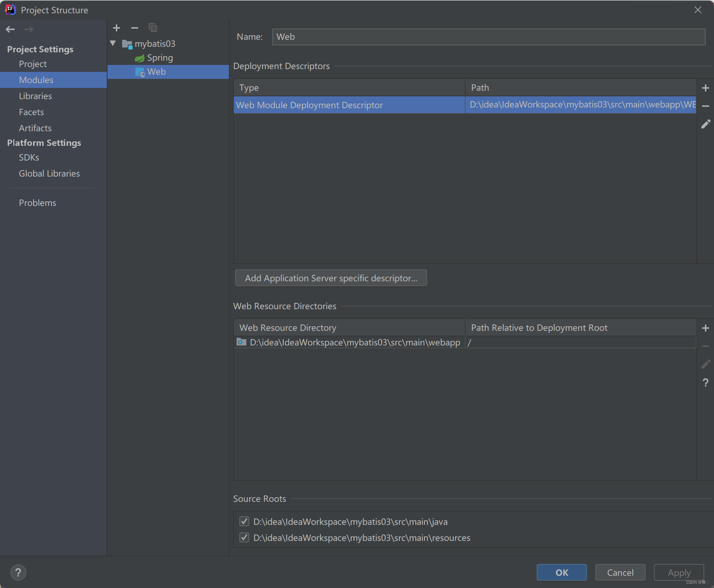Open the Problems section
The width and height of the screenshot is (714, 588).
(x=38, y=203)
